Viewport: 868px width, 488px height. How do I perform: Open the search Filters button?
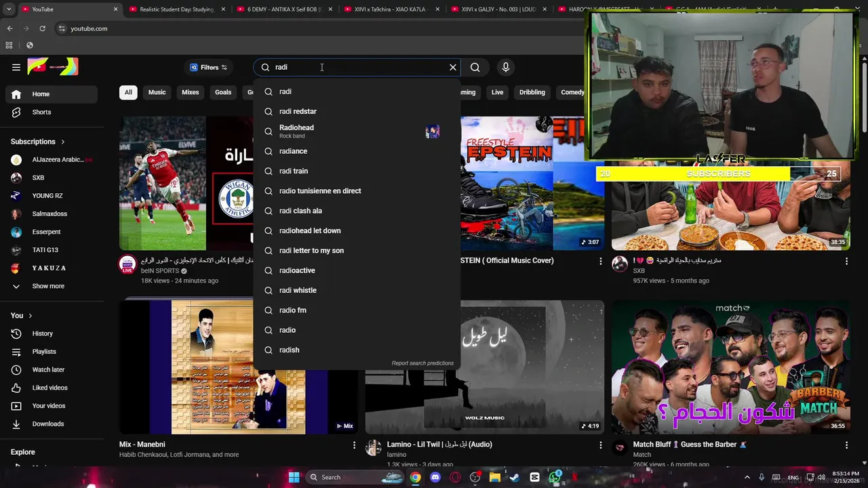(208, 67)
